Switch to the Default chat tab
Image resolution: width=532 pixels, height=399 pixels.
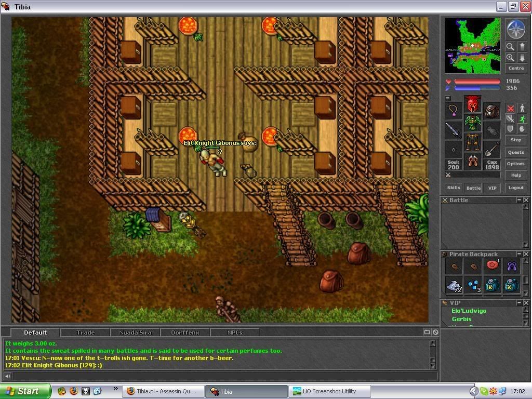click(x=35, y=332)
